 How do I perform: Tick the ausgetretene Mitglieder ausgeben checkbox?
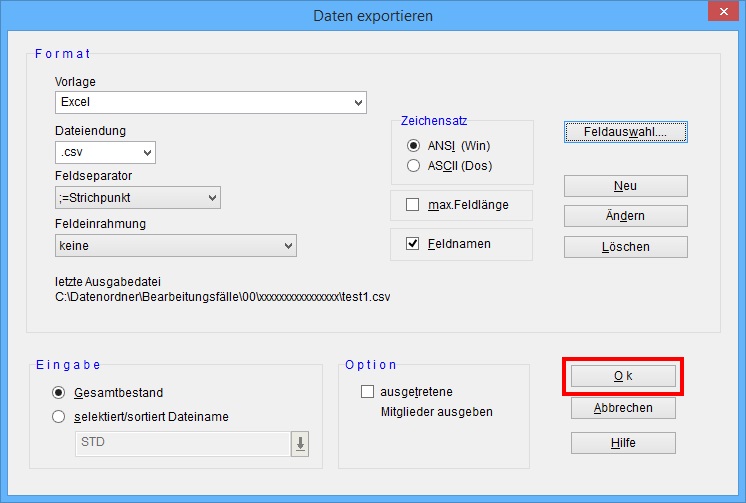(367, 392)
